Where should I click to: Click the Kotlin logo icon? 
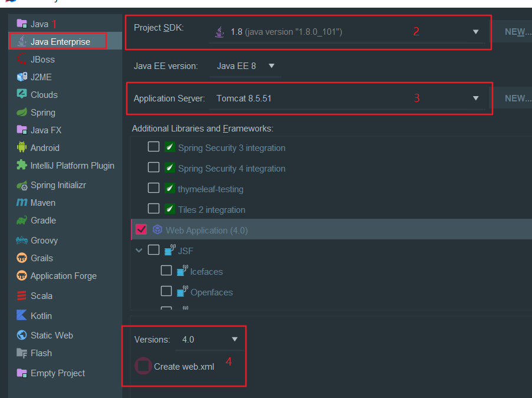click(22, 315)
